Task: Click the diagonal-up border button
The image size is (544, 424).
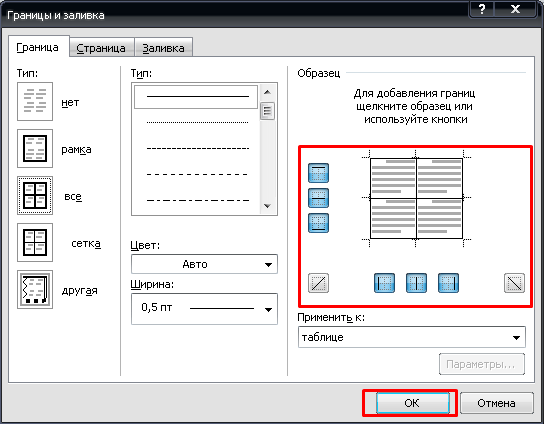Action: pos(318,283)
